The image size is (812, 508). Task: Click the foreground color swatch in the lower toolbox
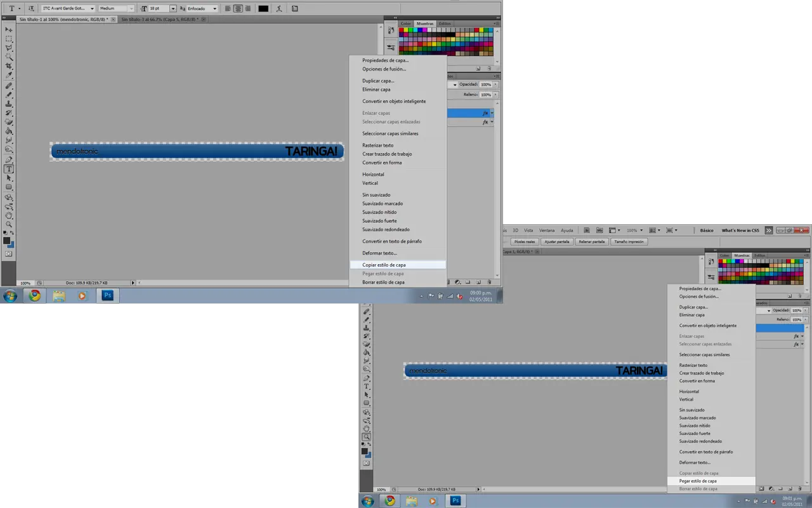tap(365, 451)
